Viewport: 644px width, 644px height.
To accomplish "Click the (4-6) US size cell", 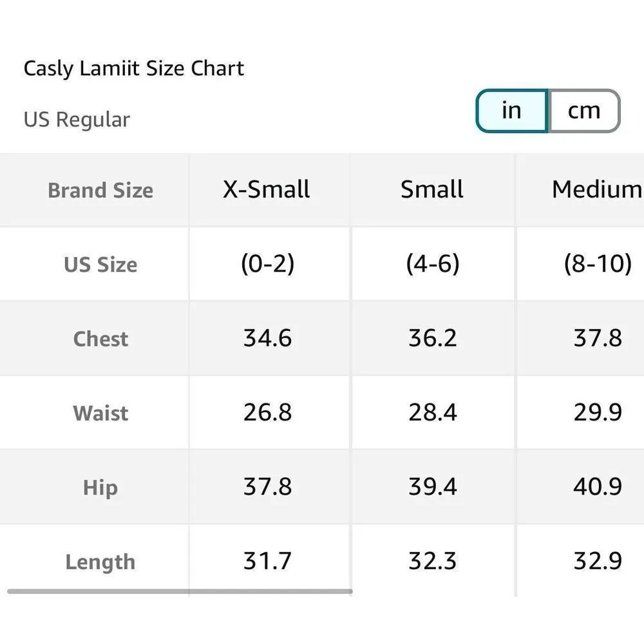I will [x=433, y=264].
